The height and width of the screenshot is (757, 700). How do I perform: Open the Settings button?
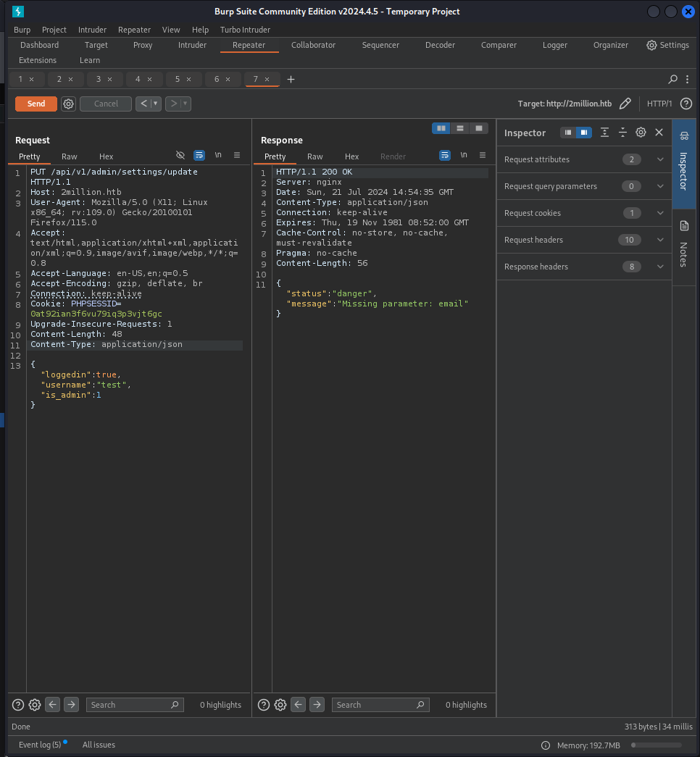[667, 45]
